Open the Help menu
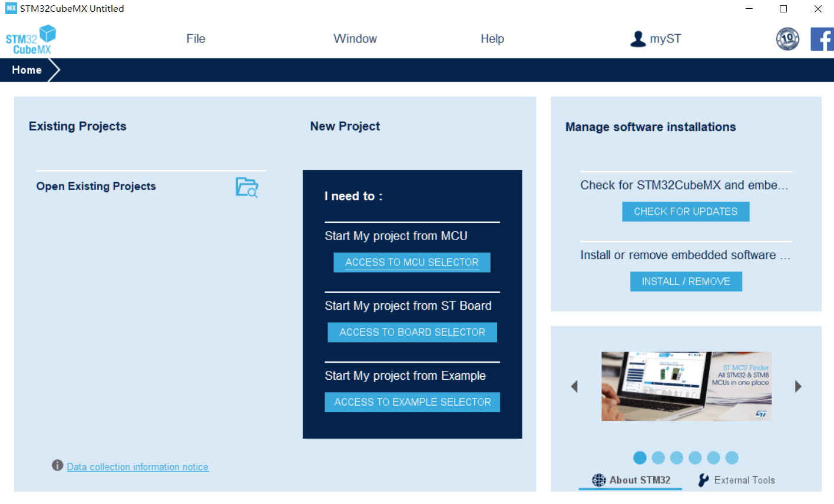Screen dimensions: 834x504 point(492,39)
